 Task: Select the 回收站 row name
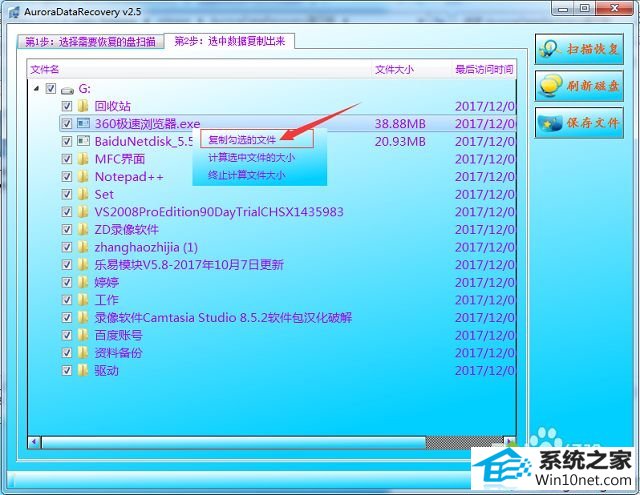tap(113, 106)
